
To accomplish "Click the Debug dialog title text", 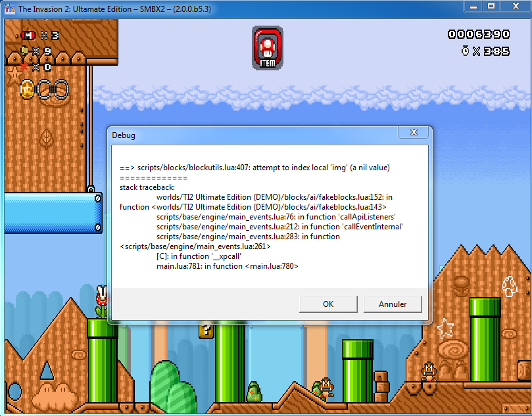I will pos(124,135).
